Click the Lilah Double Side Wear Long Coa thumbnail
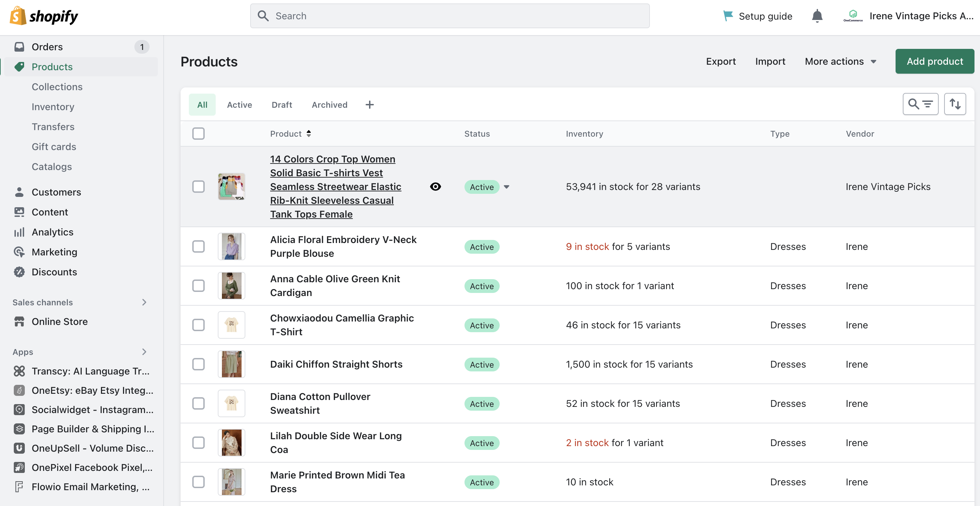The image size is (980, 506). coord(231,443)
